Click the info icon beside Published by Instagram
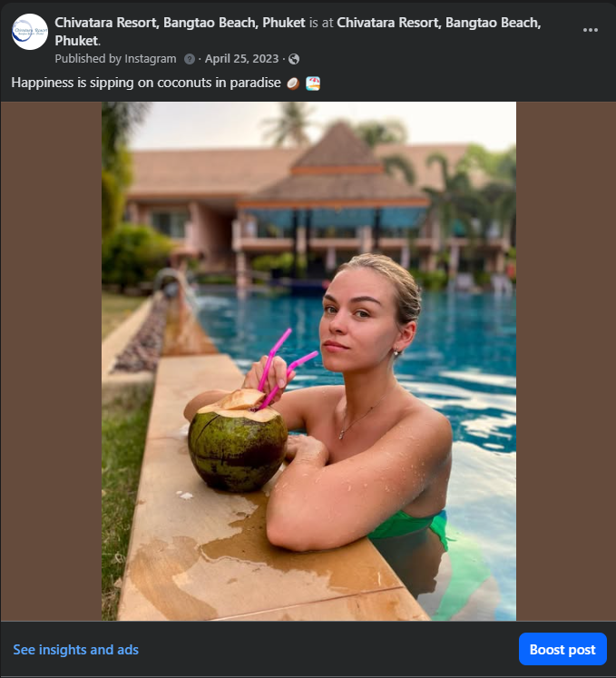Viewport: 616px width, 678px height. tap(190, 59)
